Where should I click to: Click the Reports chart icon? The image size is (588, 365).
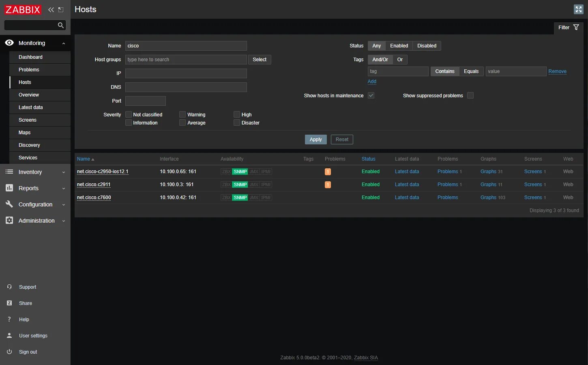pos(9,188)
